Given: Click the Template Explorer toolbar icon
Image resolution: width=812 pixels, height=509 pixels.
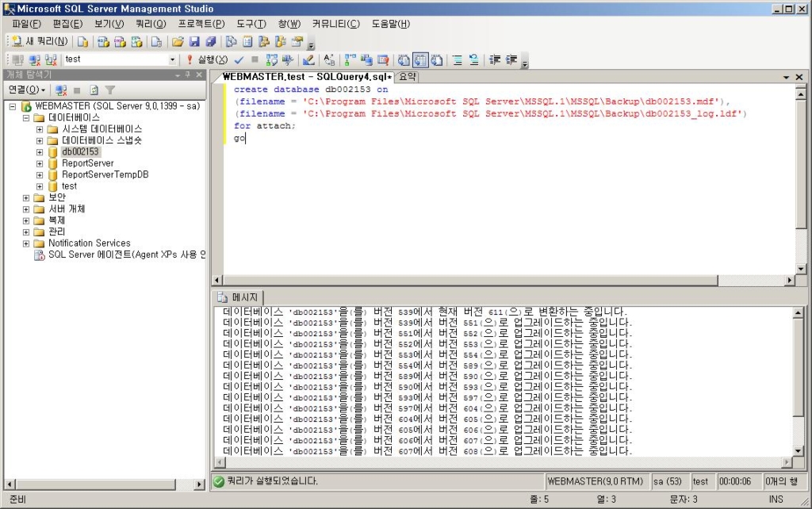Looking at the screenshot, I should point(281,42).
